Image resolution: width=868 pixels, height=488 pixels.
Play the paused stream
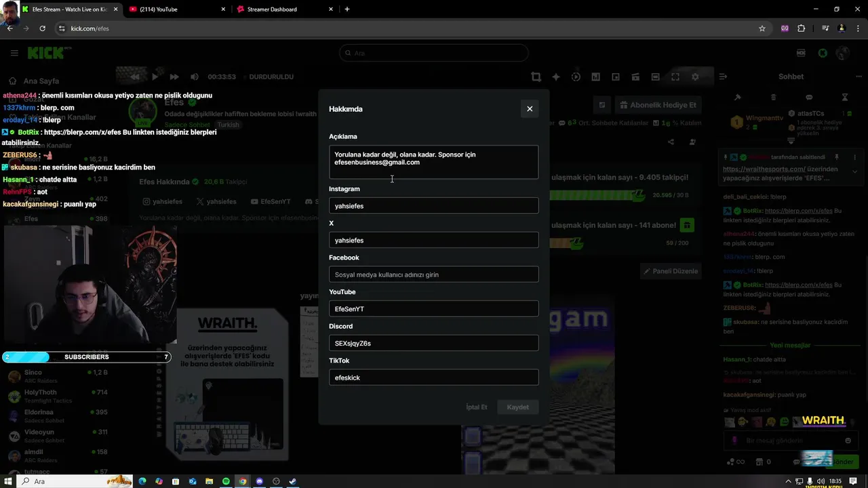(155, 77)
